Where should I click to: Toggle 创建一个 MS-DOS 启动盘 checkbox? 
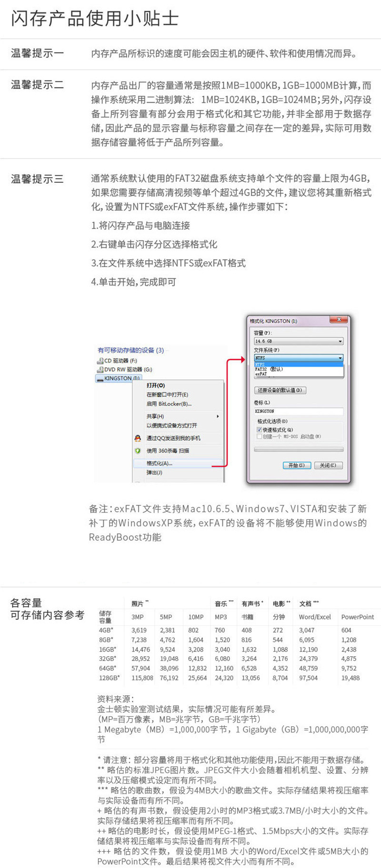260,436
